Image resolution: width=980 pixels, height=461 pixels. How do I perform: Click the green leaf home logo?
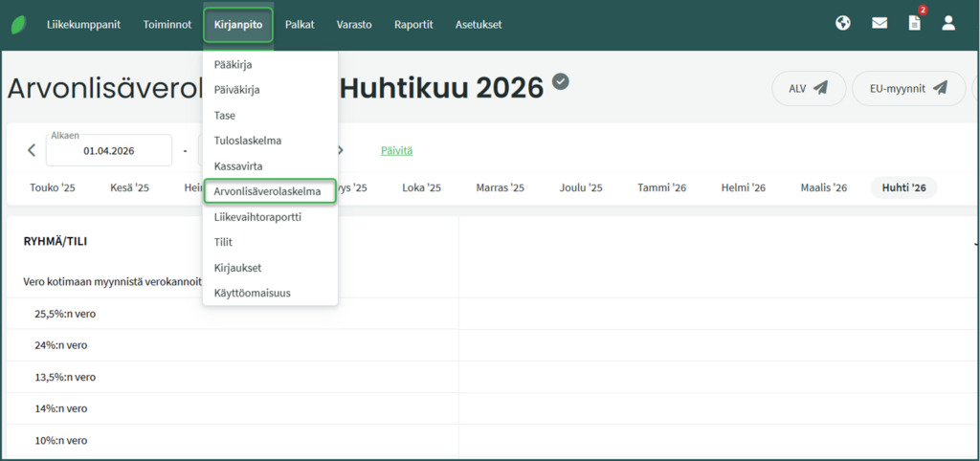pyautogui.click(x=18, y=25)
